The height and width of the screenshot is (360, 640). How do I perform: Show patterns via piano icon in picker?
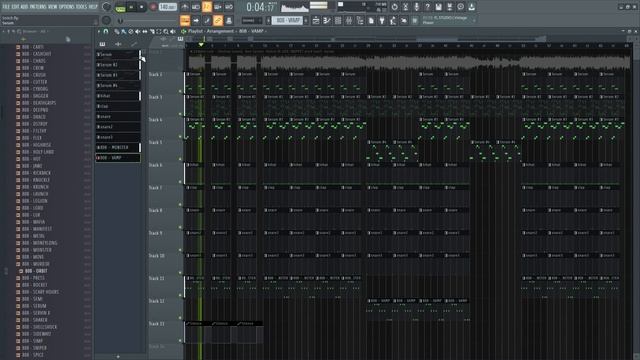click(102, 44)
